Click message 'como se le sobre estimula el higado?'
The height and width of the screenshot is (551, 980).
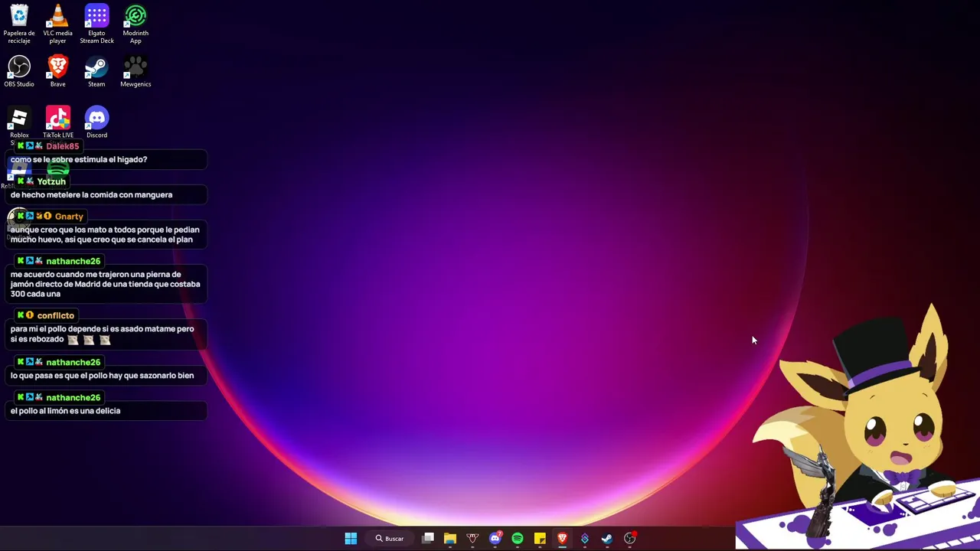pyautogui.click(x=79, y=159)
